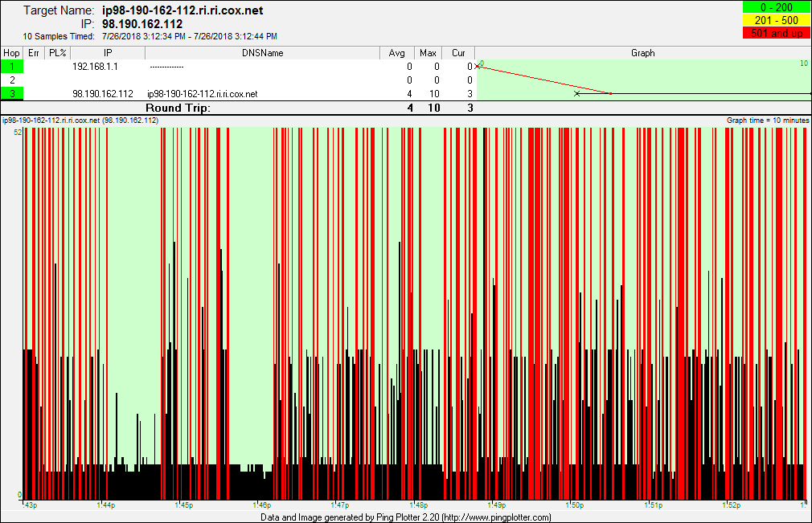Click the red 501 and up legend swatch
The height and width of the screenshot is (523, 812).
coord(776,32)
